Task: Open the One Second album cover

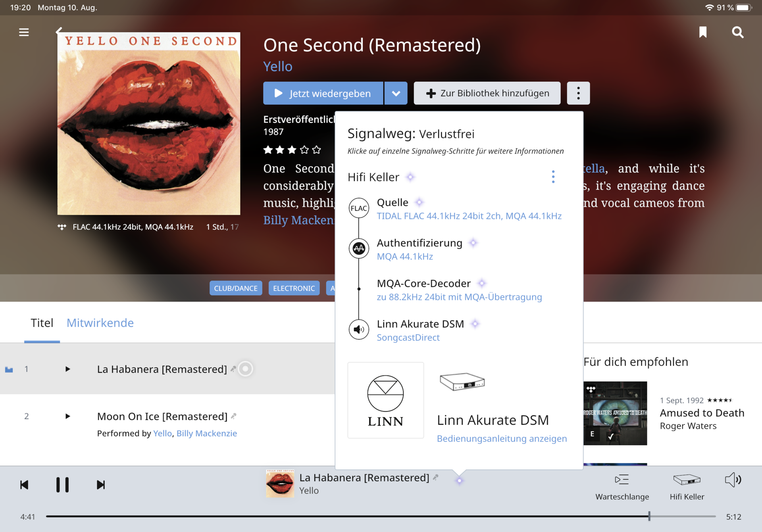Action: pos(149,123)
